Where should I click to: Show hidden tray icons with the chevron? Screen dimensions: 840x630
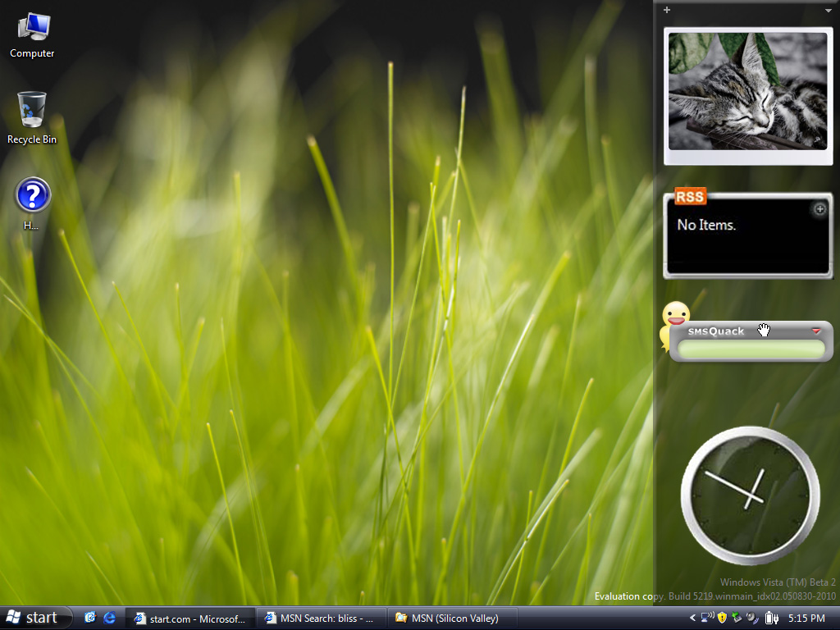(692, 618)
